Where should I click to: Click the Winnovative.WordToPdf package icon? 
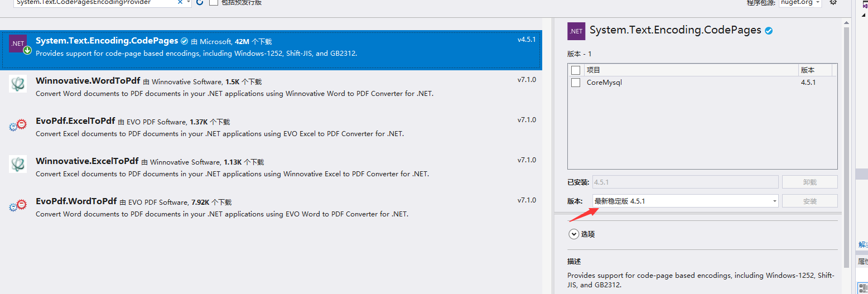click(18, 84)
